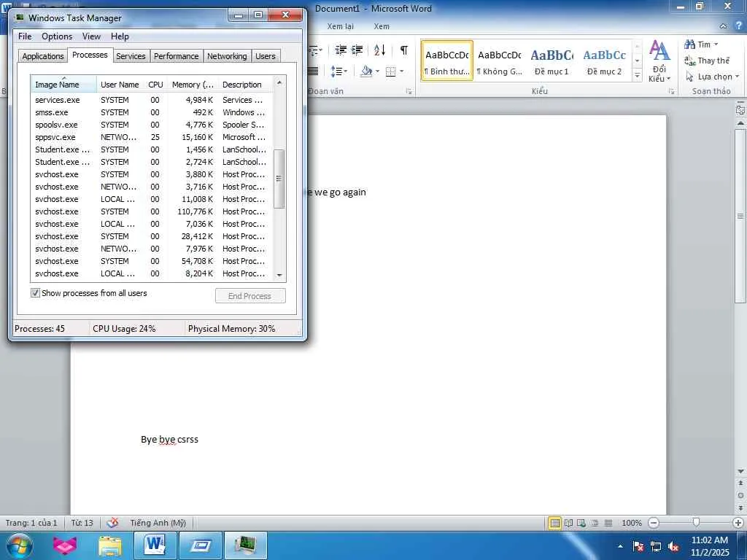Switch to the Applications tab

(x=43, y=55)
